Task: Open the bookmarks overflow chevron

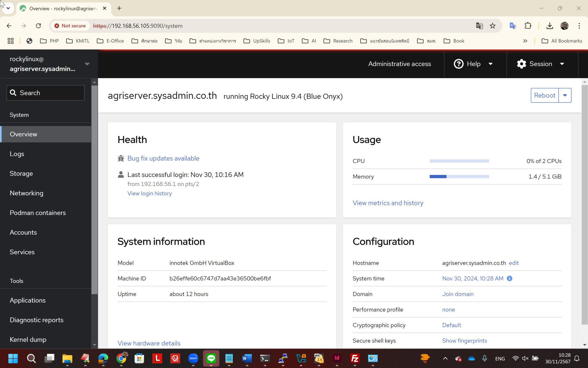Action: coord(525,41)
